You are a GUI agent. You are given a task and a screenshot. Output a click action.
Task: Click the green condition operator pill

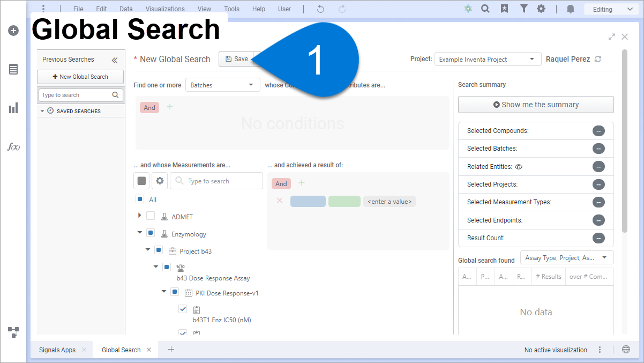coord(345,202)
